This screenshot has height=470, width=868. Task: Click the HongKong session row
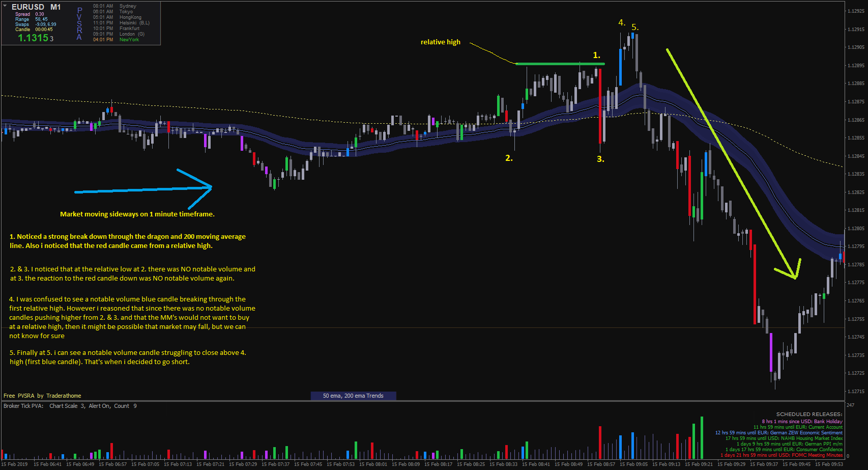(x=118, y=17)
